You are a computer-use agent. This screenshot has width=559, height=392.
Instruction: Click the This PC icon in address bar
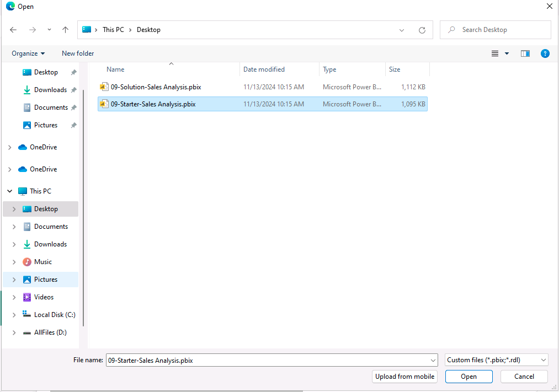(x=87, y=30)
